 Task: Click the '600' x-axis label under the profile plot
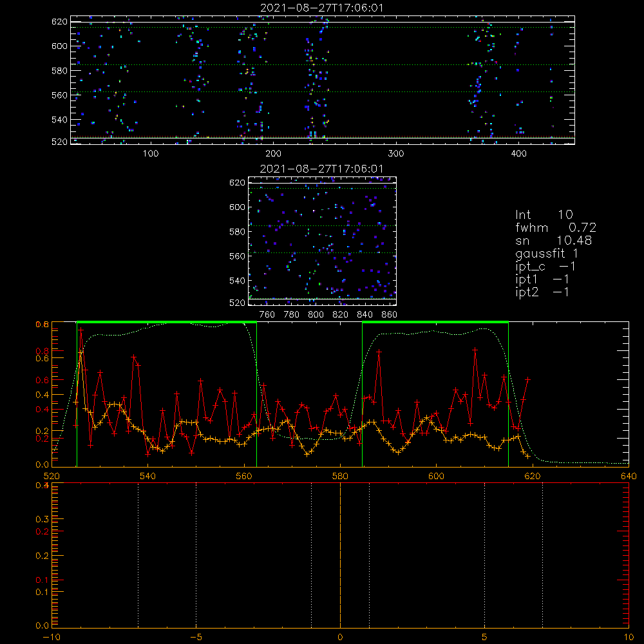[x=436, y=476]
